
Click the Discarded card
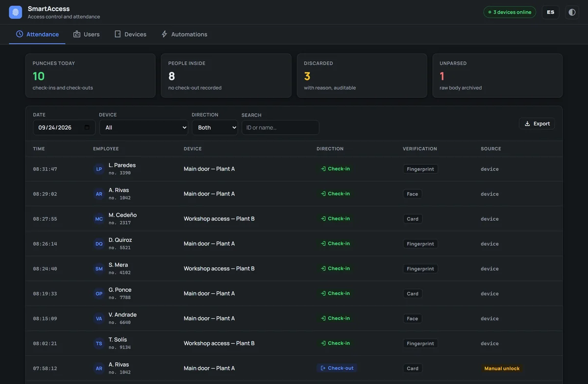click(362, 75)
